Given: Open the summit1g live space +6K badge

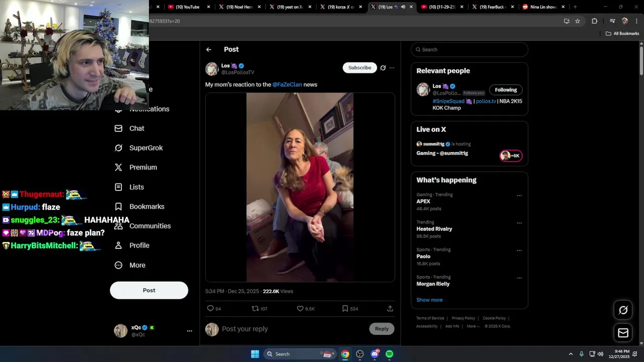Looking at the screenshot, I should [x=511, y=156].
